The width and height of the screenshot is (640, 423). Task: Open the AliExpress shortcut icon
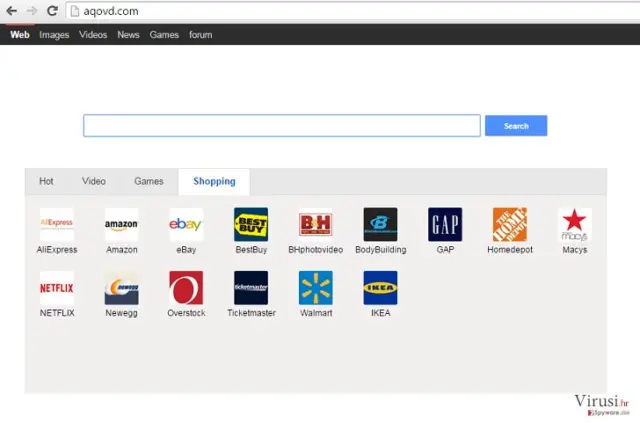[x=57, y=225]
